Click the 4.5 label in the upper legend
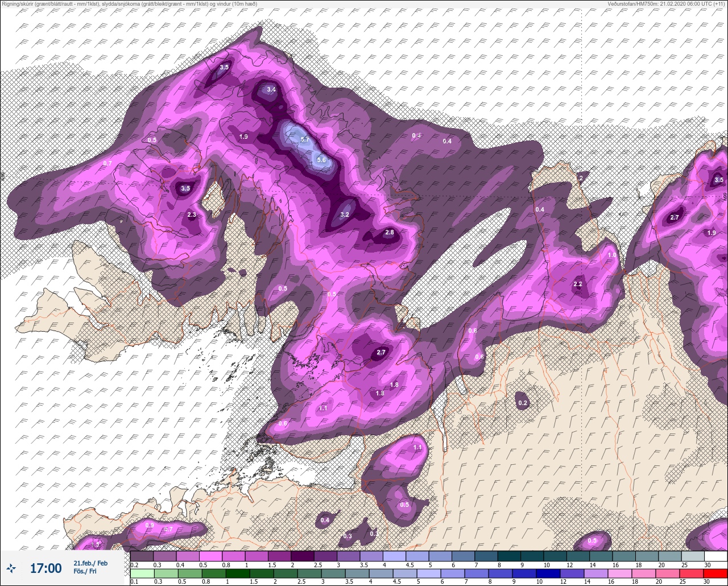 point(409,564)
